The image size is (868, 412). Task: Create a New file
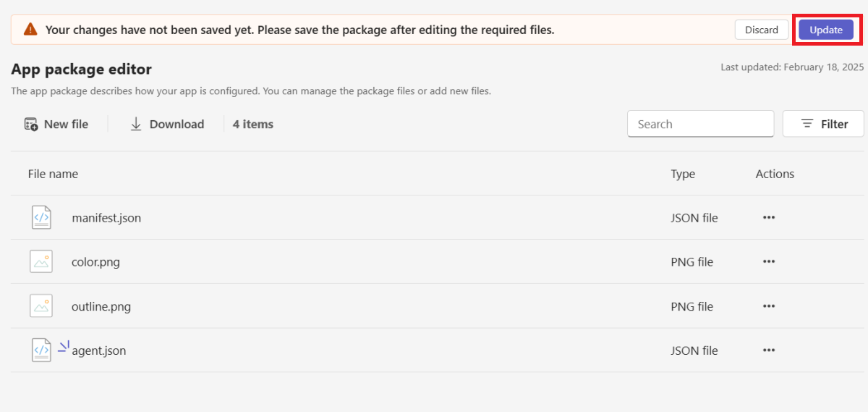[56, 125]
